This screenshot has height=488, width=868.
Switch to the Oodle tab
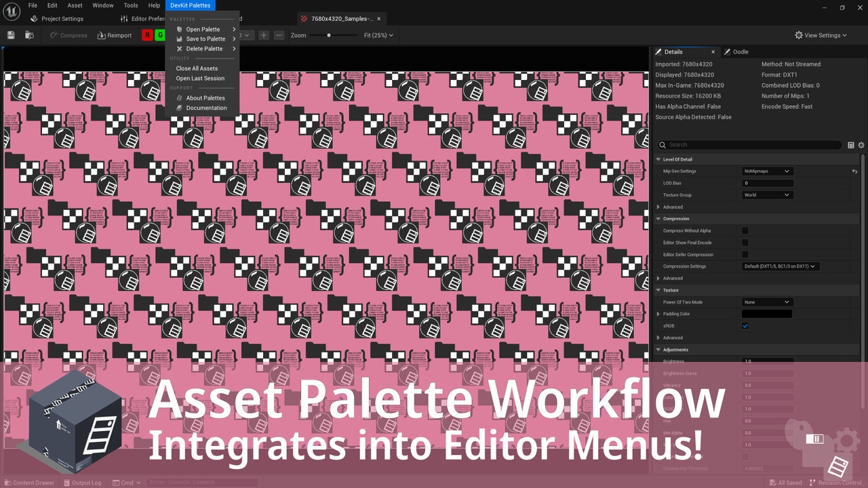736,52
